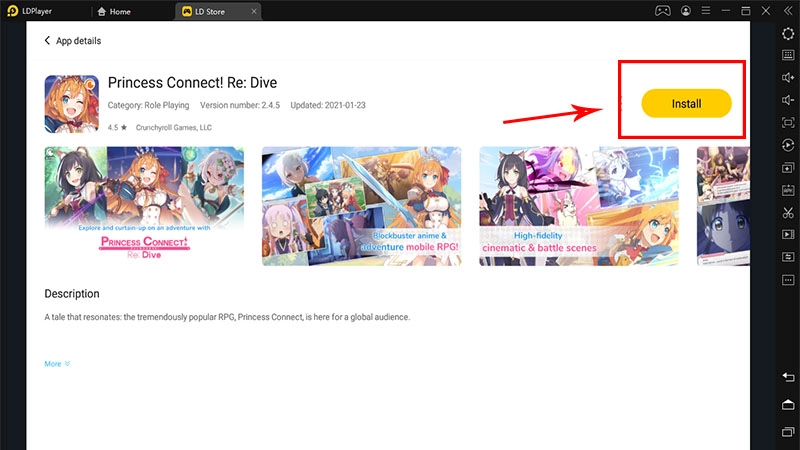Open High-fidelity cinematic battle scenes screenshot

tap(579, 206)
